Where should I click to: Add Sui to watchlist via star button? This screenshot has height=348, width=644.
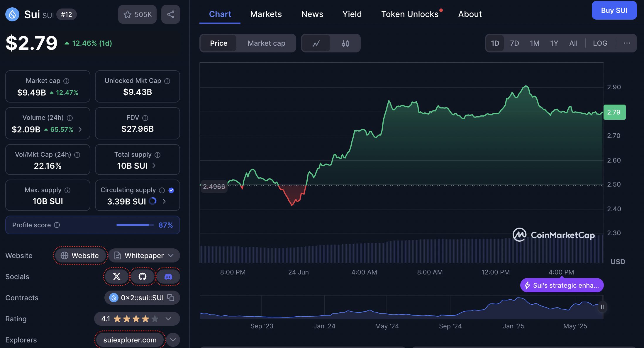(x=137, y=14)
